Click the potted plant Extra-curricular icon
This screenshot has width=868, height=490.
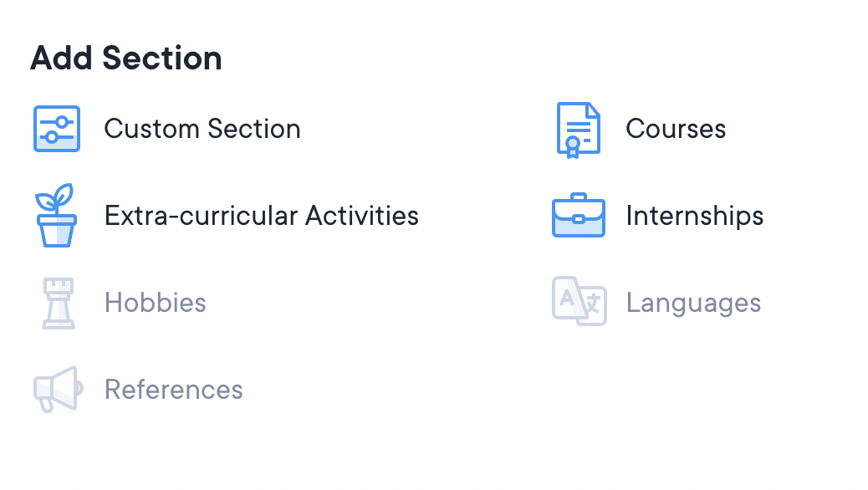point(56,216)
